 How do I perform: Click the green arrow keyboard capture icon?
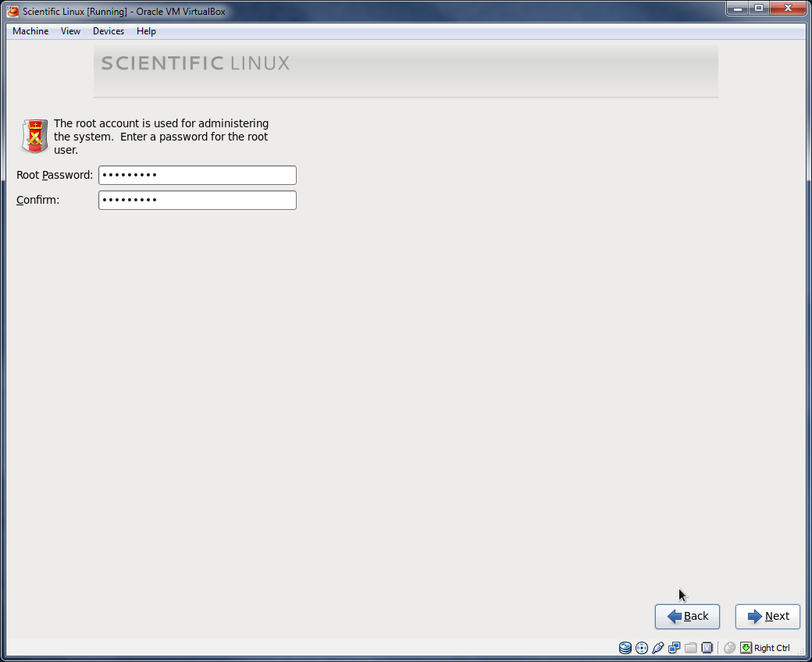pos(746,647)
